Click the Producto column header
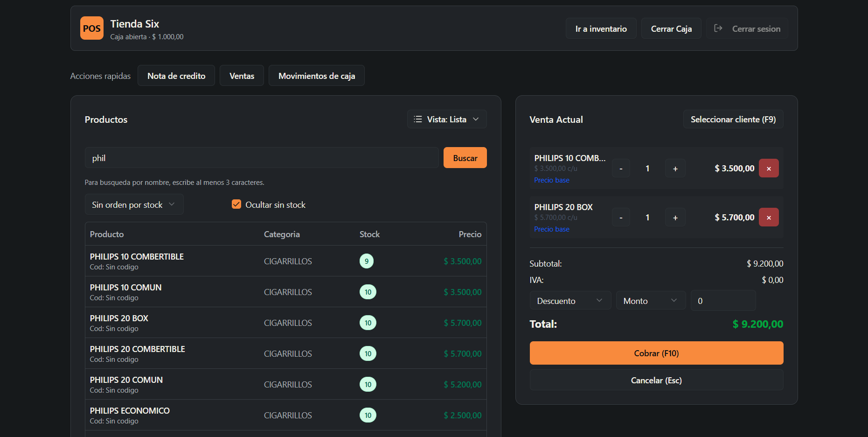Screen dimensions: 868x437 coord(107,234)
